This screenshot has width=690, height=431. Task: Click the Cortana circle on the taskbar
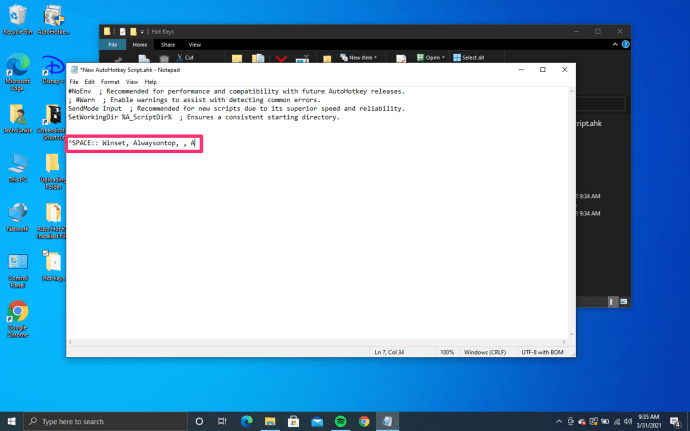click(199, 421)
